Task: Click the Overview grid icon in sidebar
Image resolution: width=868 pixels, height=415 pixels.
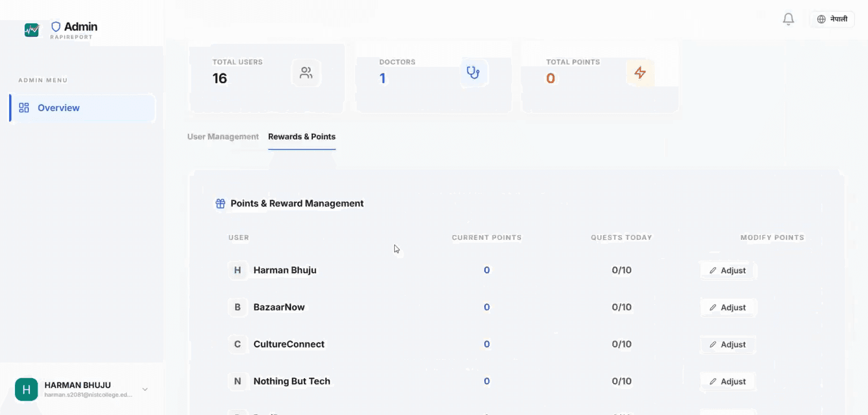Action: click(24, 108)
